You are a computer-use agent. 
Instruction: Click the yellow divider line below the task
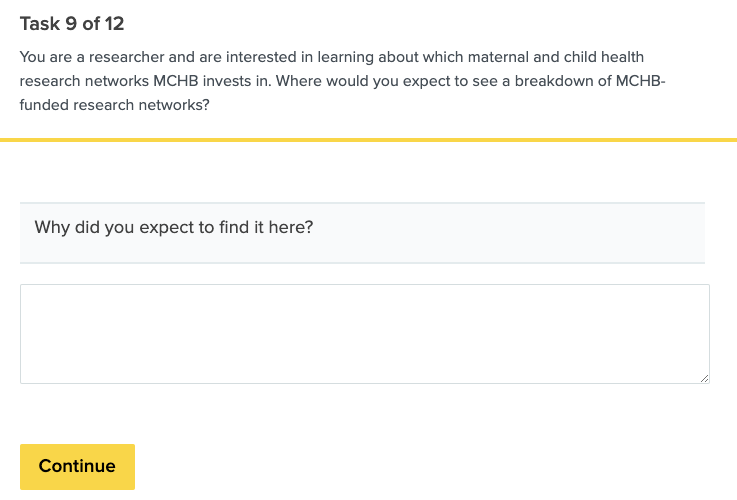pyautogui.click(x=368, y=140)
